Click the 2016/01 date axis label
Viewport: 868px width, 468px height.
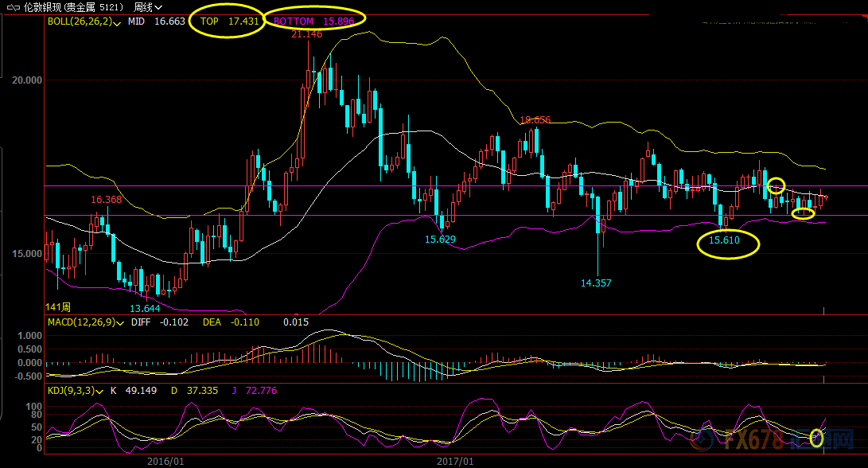coord(166,461)
